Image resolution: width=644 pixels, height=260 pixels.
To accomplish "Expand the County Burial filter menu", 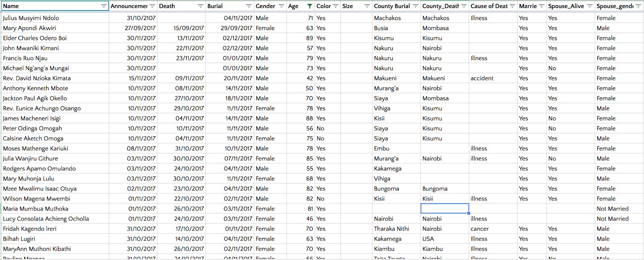I will [415, 6].
